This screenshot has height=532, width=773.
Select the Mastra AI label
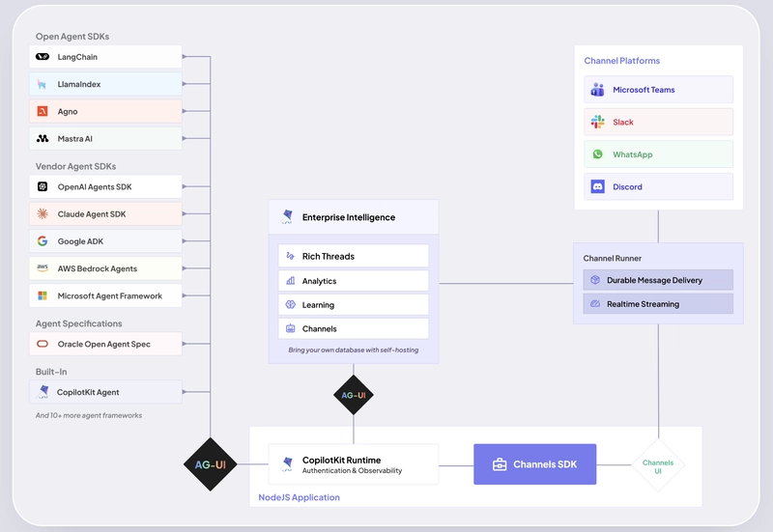tap(75, 139)
